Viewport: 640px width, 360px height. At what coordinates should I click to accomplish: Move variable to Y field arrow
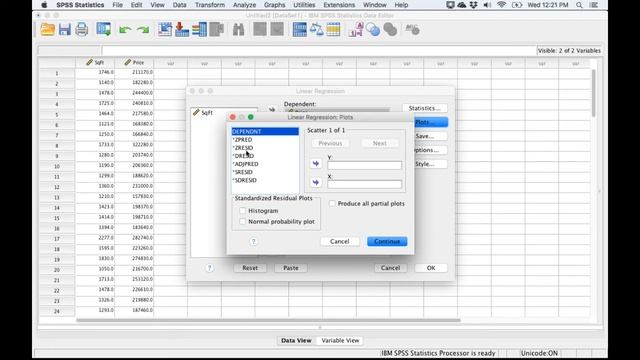tap(316, 163)
